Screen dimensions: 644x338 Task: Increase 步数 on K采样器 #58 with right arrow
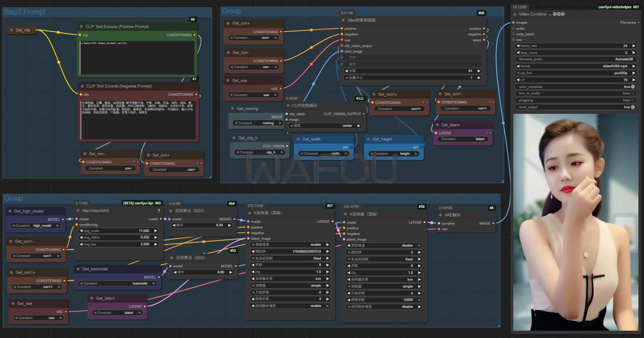coord(420,266)
